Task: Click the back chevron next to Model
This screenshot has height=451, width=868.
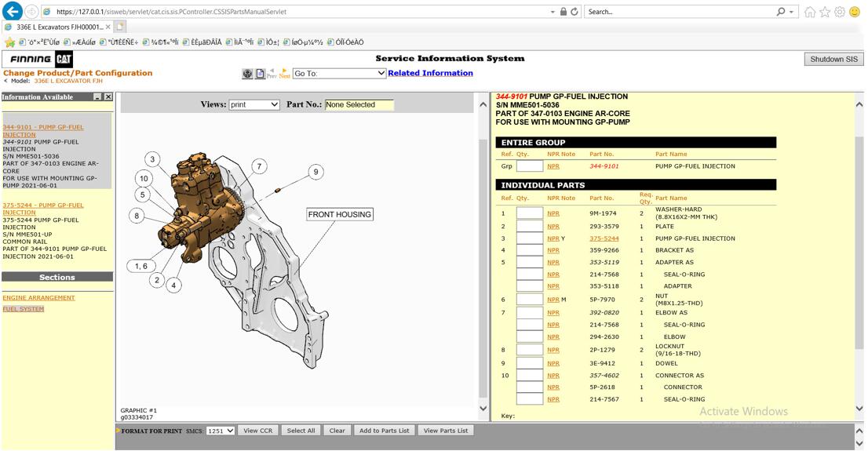Action: click(6, 81)
